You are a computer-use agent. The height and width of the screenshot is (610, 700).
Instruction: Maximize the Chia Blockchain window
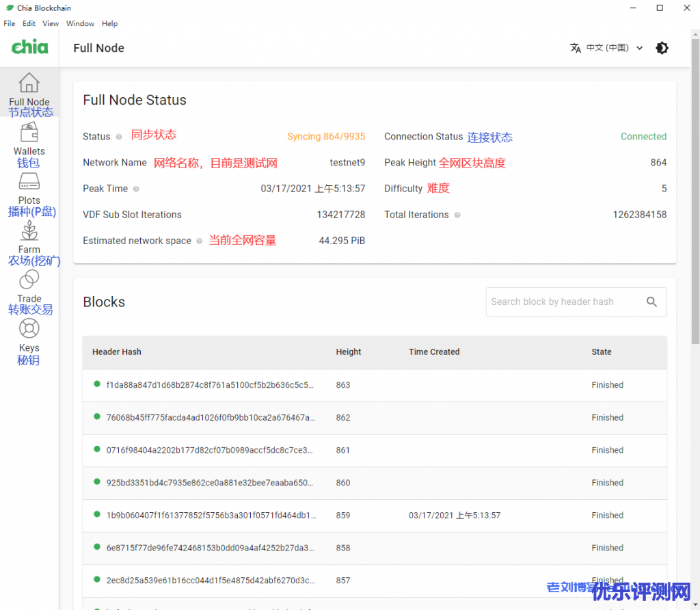pos(660,8)
